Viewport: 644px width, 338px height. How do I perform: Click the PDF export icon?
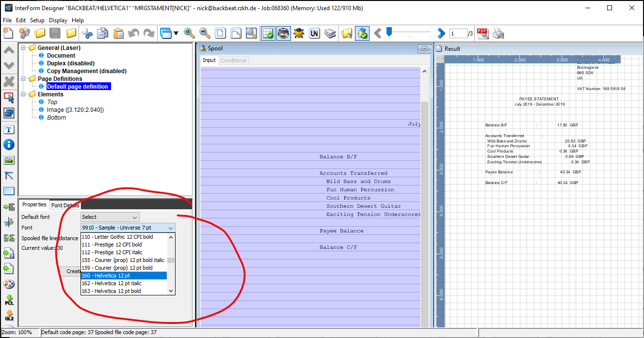pos(483,33)
